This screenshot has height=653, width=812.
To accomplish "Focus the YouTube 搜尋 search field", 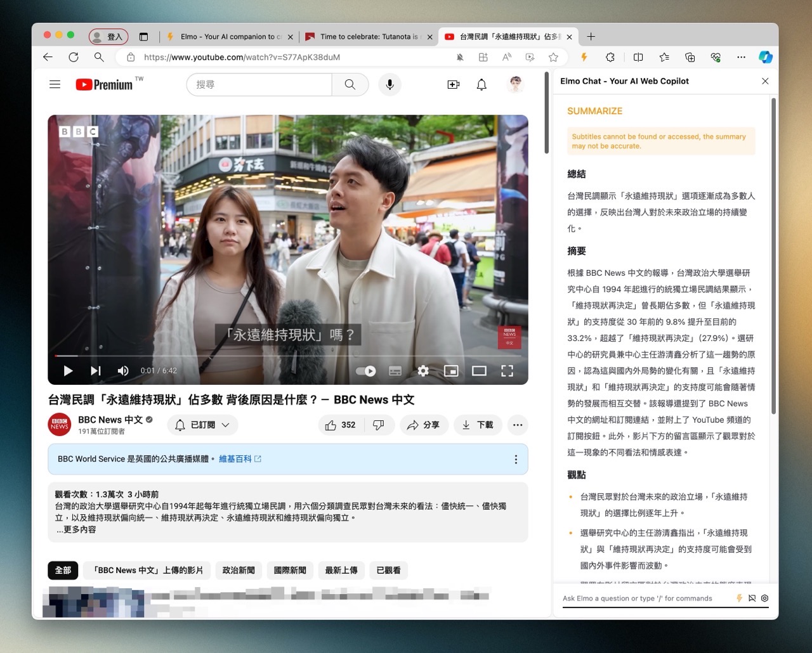I will pos(259,84).
